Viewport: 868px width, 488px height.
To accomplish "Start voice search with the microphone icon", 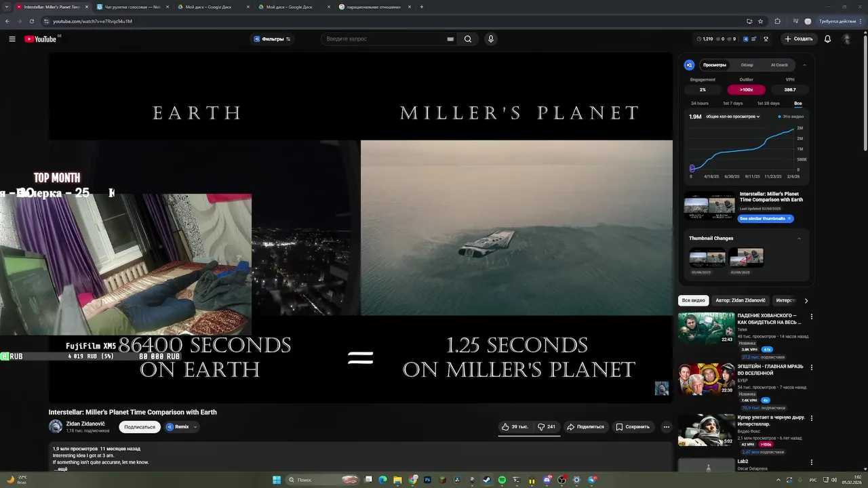I will click(x=491, y=39).
